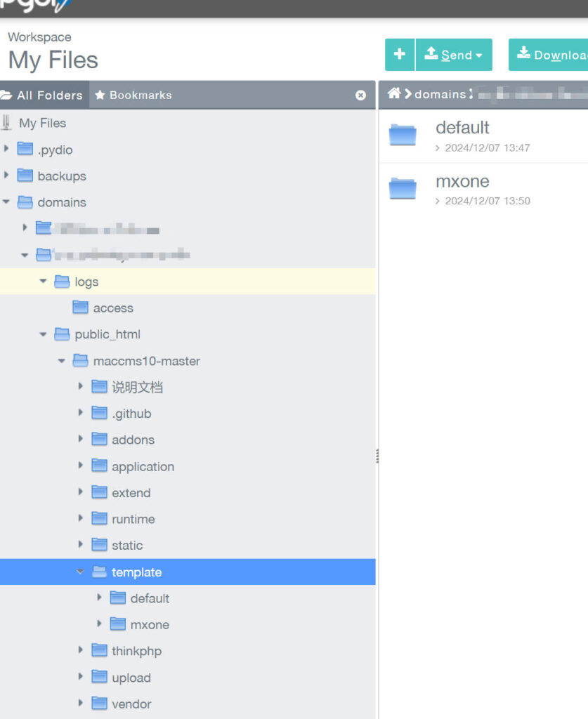The height and width of the screenshot is (719, 588).
Task: Click the My Files root icon
Action: [x=7, y=123]
